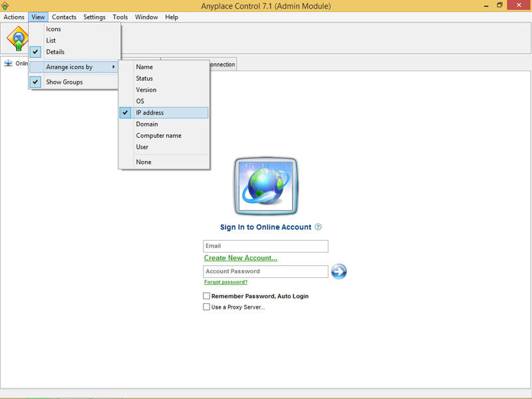Switch to List view
532x399 pixels.
coord(74,41)
